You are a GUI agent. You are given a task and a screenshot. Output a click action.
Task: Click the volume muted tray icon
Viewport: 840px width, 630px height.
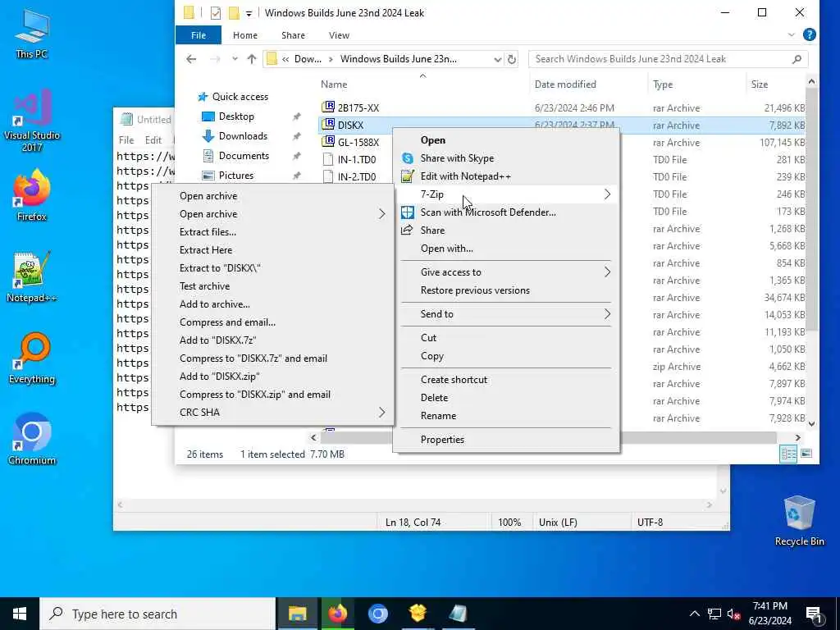[734, 614]
